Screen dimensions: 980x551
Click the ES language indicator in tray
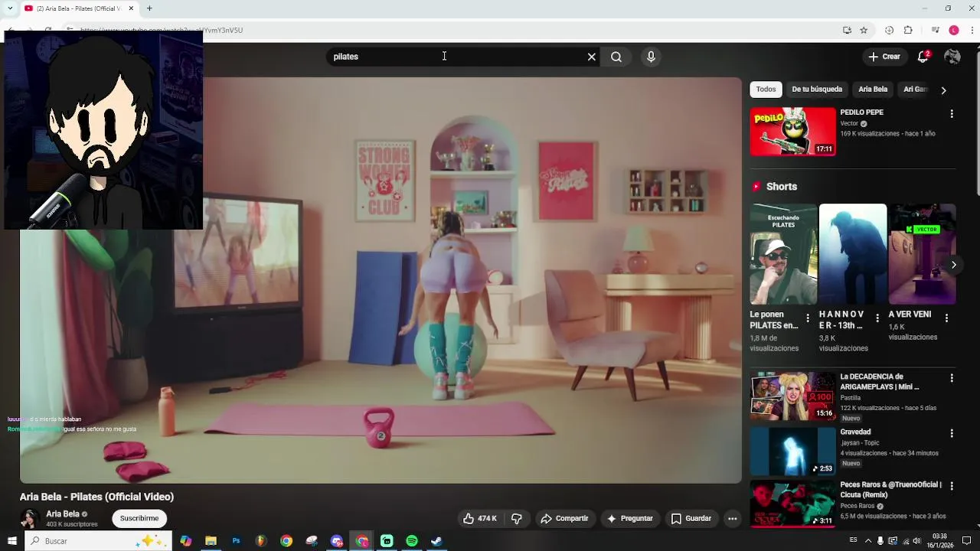pyautogui.click(x=853, y=541)
